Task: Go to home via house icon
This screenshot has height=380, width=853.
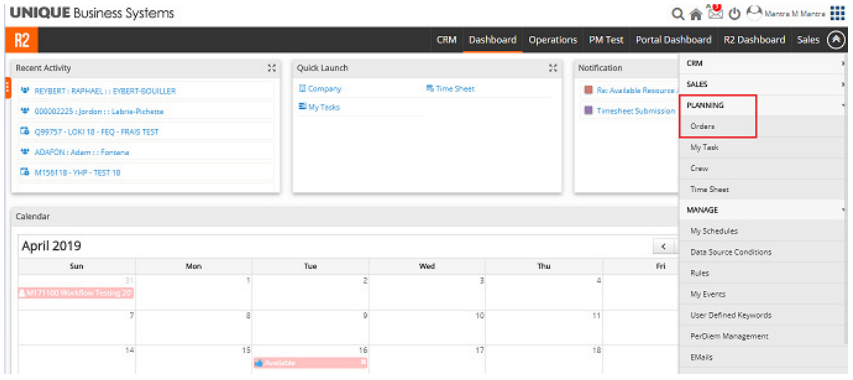Action: (x=696, y=14)
